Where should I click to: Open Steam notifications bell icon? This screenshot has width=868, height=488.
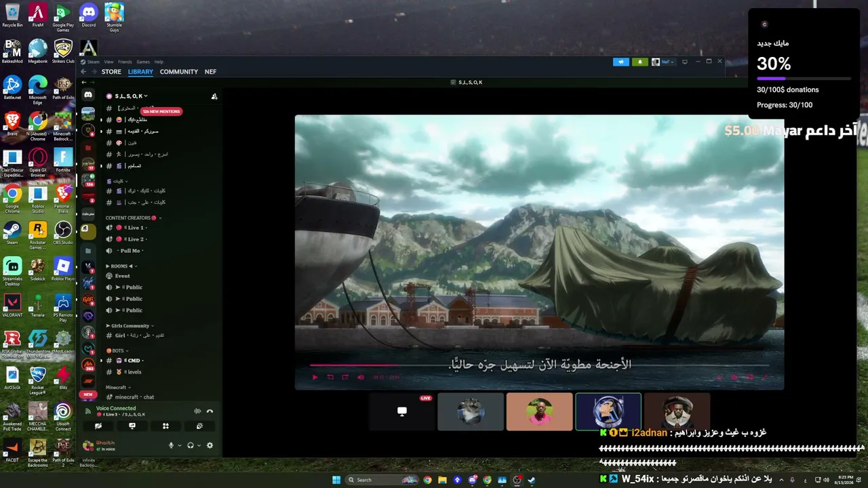tap(639, 62)
